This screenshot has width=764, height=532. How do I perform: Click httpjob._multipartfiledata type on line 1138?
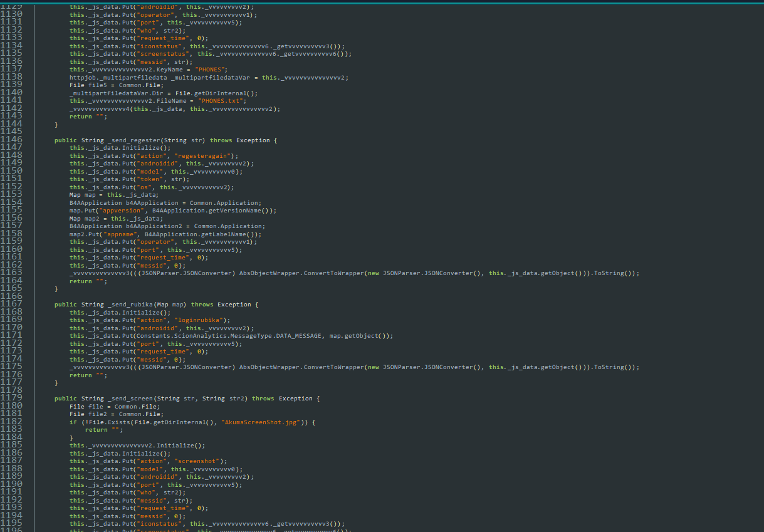[117, 78]
